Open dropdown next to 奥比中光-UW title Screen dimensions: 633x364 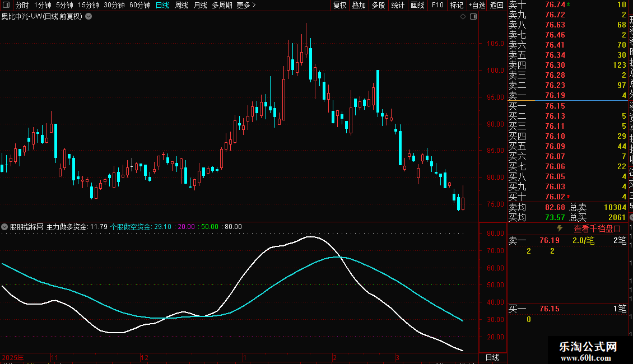[x=89, y=16]
